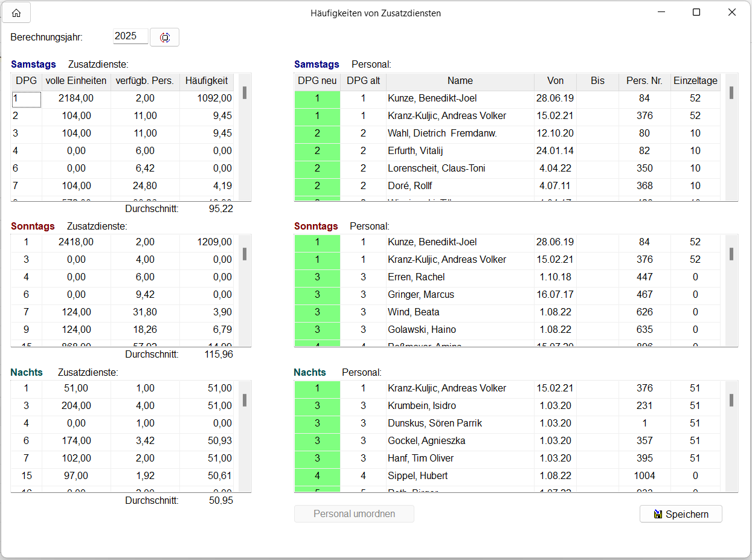Image resolution: width=752 pixels, height=560 pixels.
Task: Click the Häufigkeit column header
Action: [x=207, y=81]
